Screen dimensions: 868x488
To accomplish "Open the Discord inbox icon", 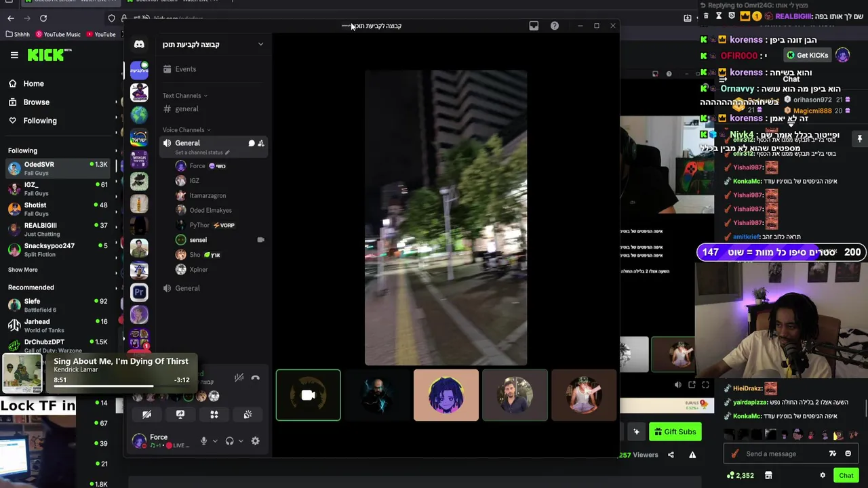I will (534, 26).
